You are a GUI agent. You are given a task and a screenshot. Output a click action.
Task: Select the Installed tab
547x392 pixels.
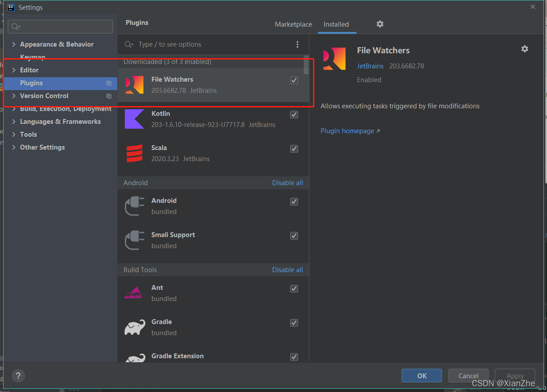336,24
